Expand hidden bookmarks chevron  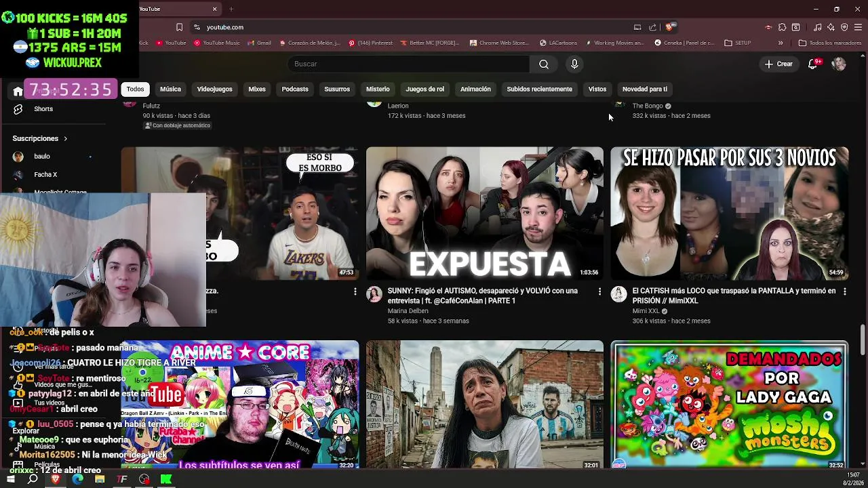click(781, 43)
